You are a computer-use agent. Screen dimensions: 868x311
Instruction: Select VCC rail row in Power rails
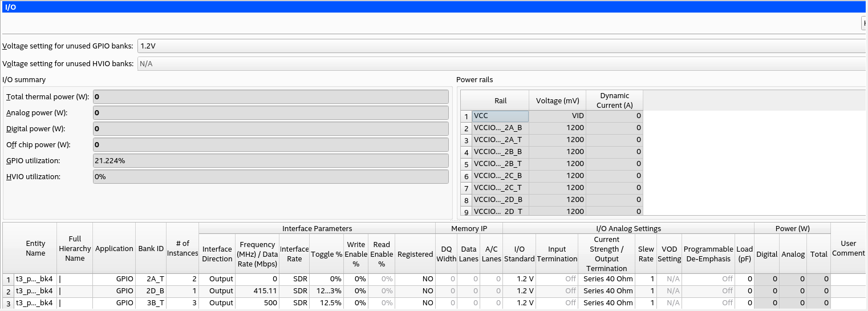pos(500,116)
